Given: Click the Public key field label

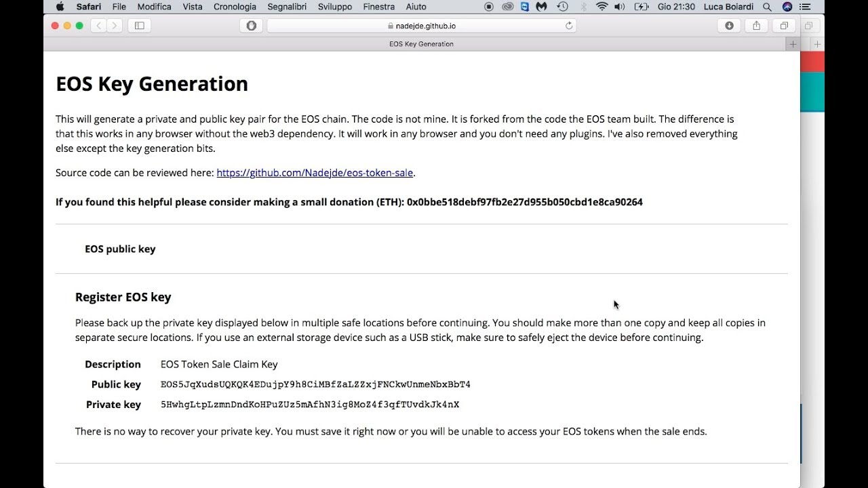Looking at the screenshot, I should tap(116, 385).
